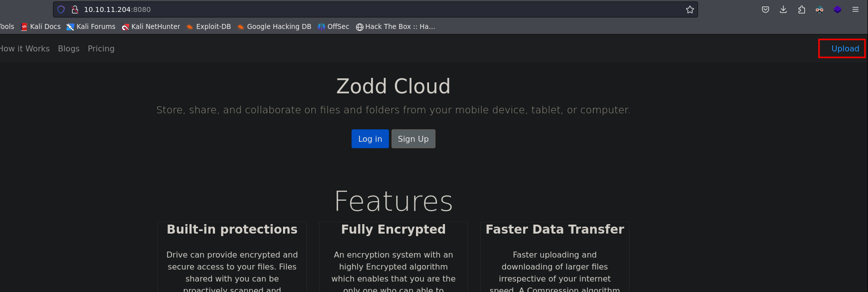
Task: Open the Kali NetHunter bookmark
Action: pyautogui.click(x=151, y=26)
